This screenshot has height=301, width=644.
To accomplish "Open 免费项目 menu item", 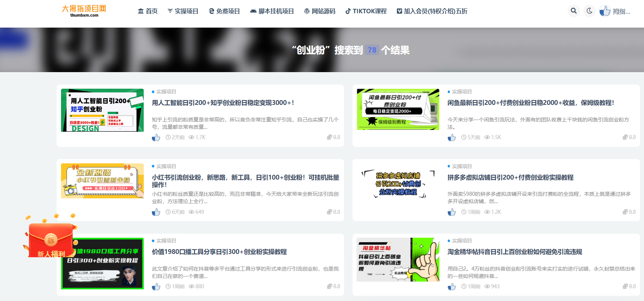I will tap(224, 11).
